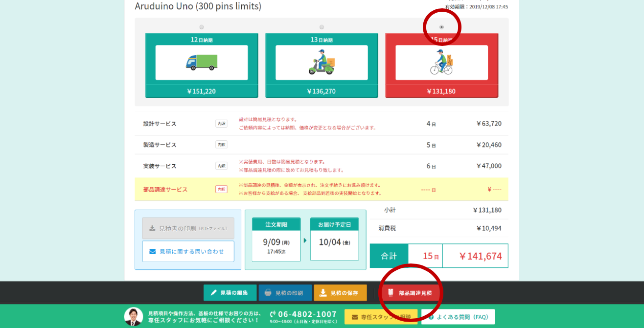Click the question mark icon in FAQ button

[x=431, y=317]
